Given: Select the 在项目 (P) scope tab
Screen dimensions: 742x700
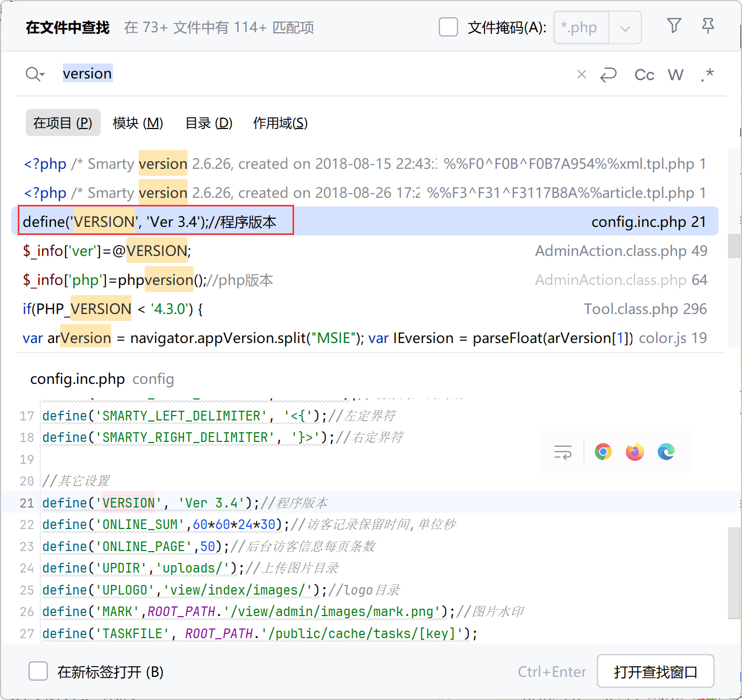Looking at the screenshot, I should [x=63, y=123].
